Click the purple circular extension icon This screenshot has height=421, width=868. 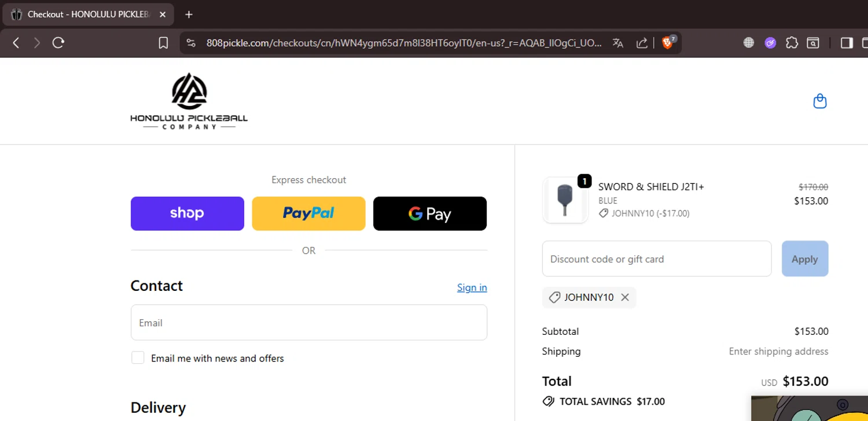tap(770, 43)
